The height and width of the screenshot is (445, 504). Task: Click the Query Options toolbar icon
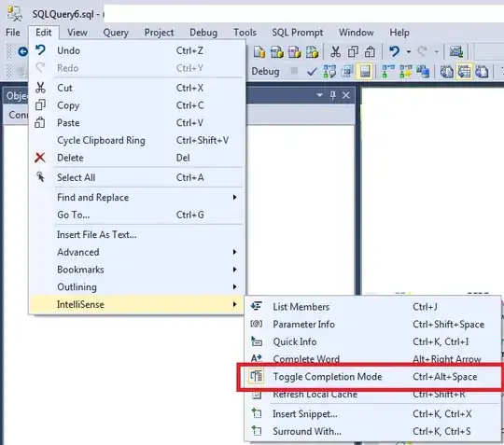pos(347,71)
